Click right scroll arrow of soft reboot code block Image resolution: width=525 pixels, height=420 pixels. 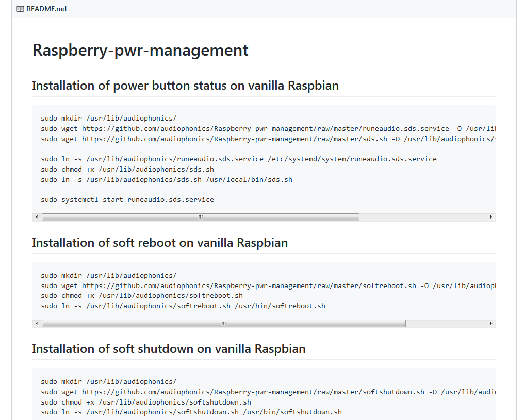pyautogui.click(x=491, y=323)
